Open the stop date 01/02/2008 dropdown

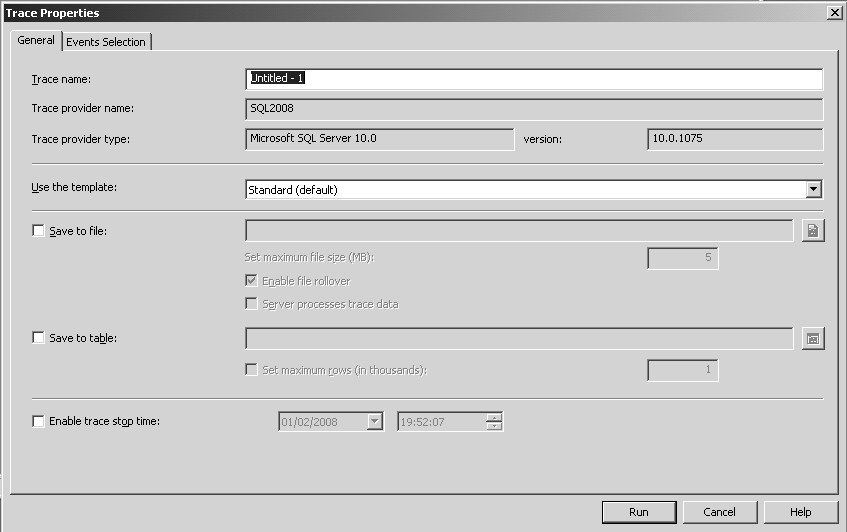374,421
